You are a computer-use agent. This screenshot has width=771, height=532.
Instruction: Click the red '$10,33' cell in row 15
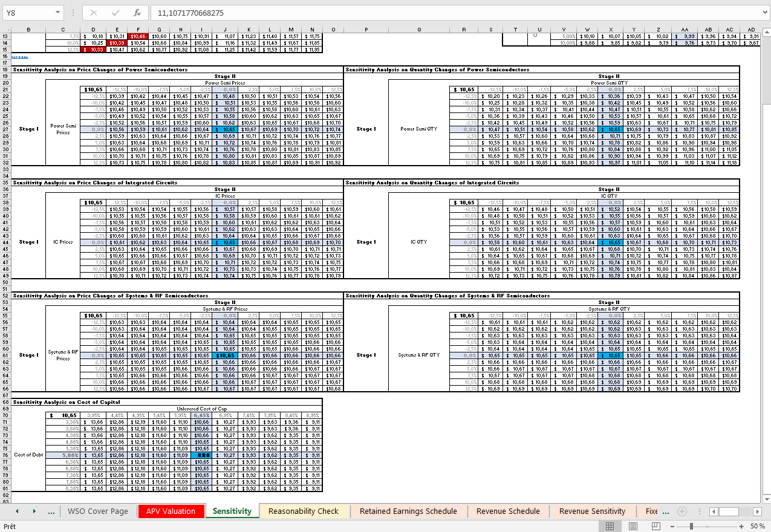point(94,50)
